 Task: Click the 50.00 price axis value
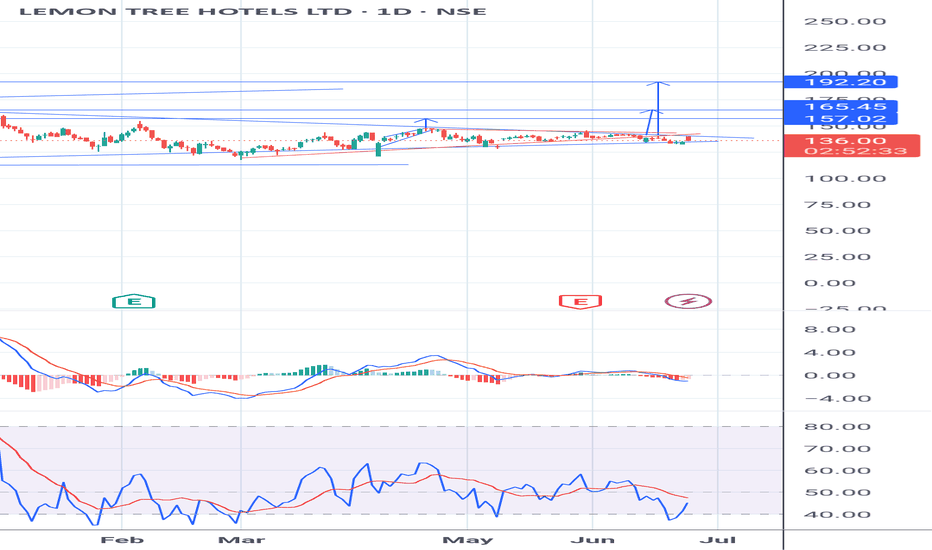[x=837, y=231]
